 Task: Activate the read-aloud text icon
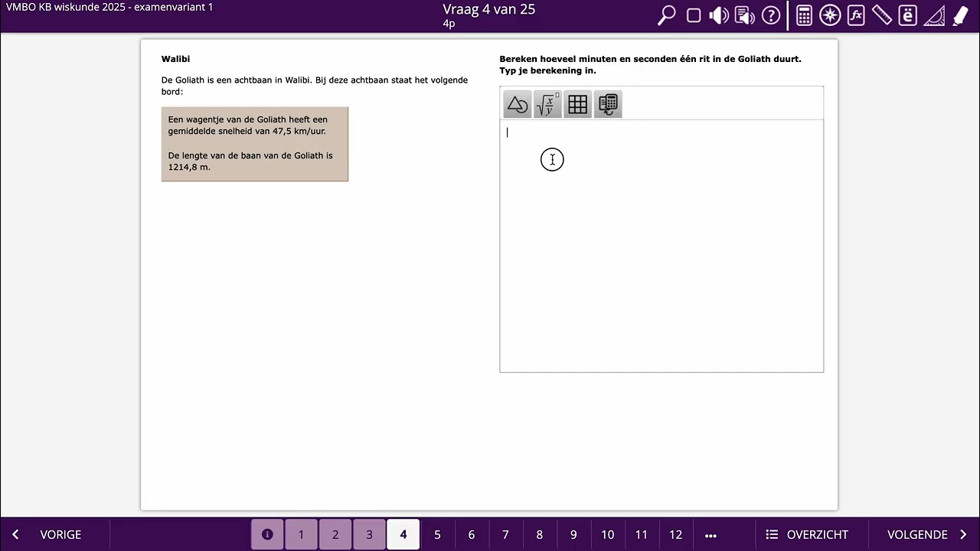click(745, 16)
